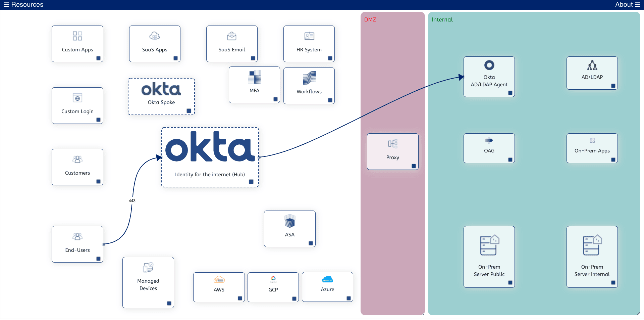Select the Internal zone label
The height and width of the screenshot is (320, 644).
tap(442, 19)
